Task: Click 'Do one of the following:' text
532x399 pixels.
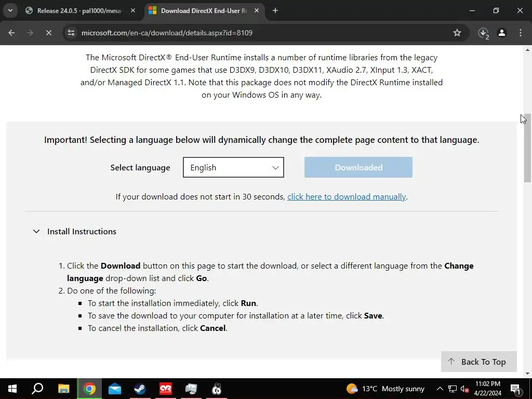Action: coord(111,291)
